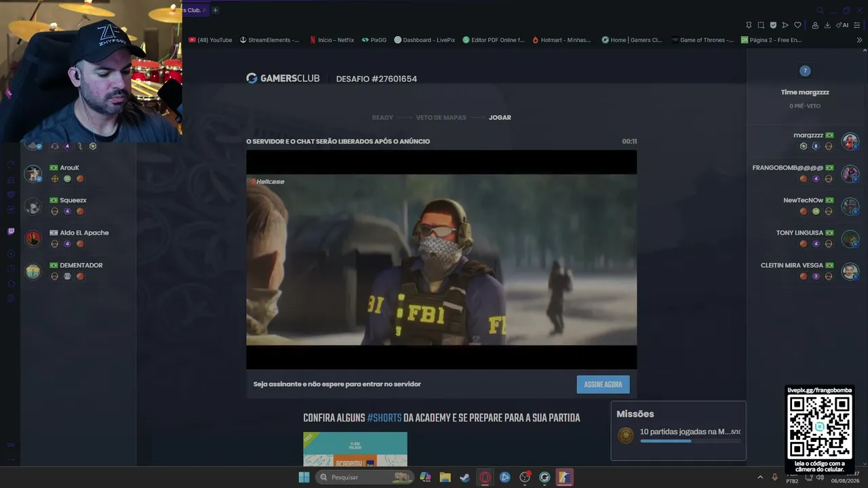Screen dimensions: 868x488
Task: Open the downloads icon in toolbar
Action: (827, 25)
